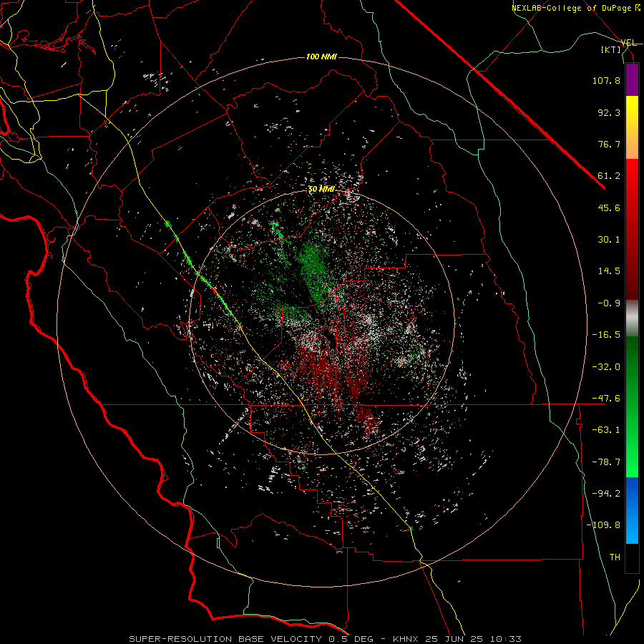Viewport: 644px width, 644px height.
Task: Select the 14.5 scale value
Action: coord(609,270)
